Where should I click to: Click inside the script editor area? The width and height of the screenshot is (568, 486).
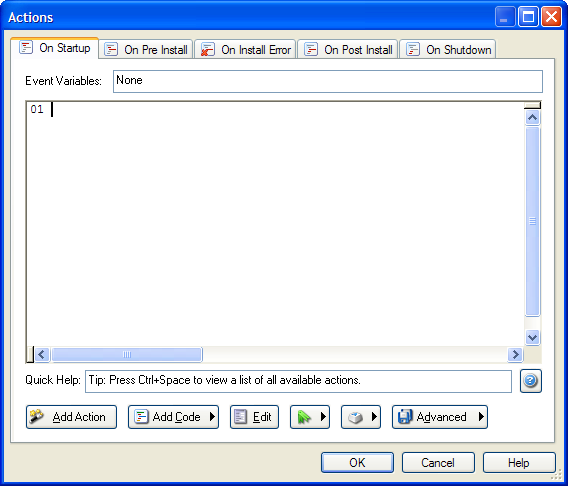pyautogui.click(x=275, y=224)
